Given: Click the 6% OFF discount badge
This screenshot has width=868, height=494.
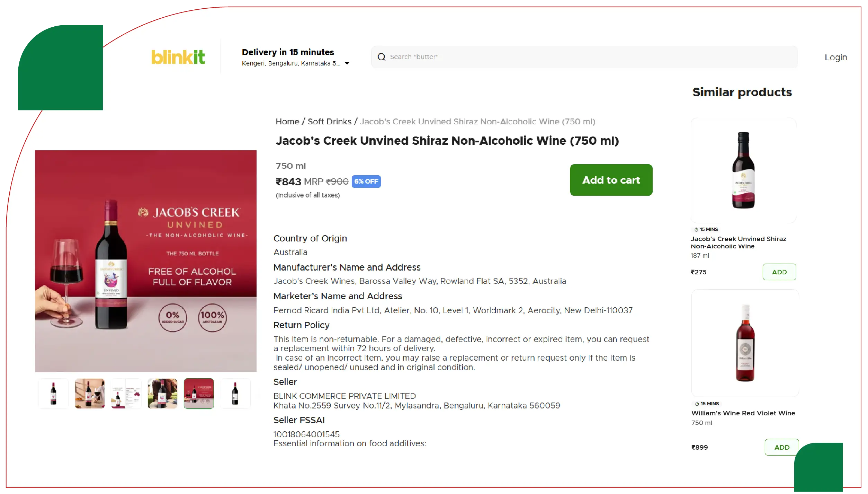Looking at the screenshot, I should pyautogui.click(x=366, y=182).
